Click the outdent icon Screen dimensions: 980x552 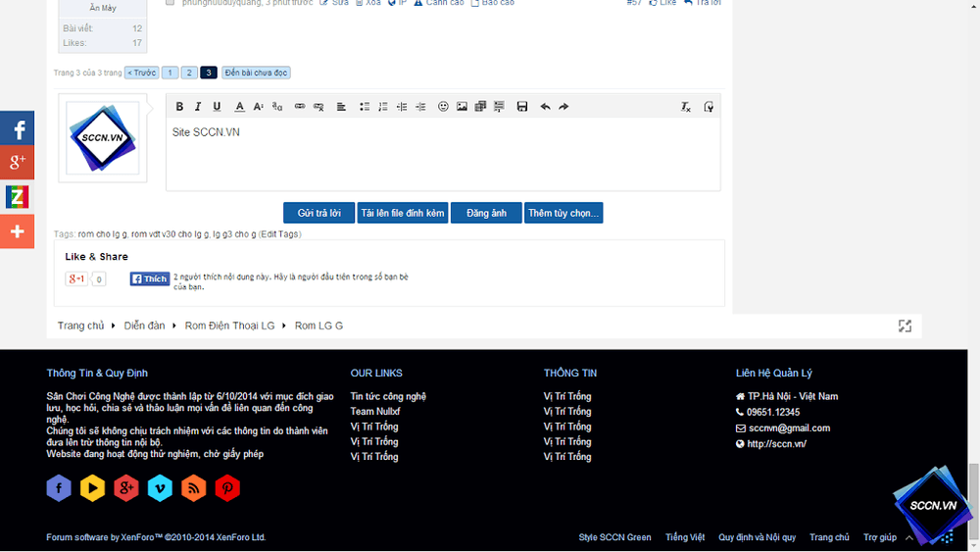pyautogui.click(x=402, y=107)
